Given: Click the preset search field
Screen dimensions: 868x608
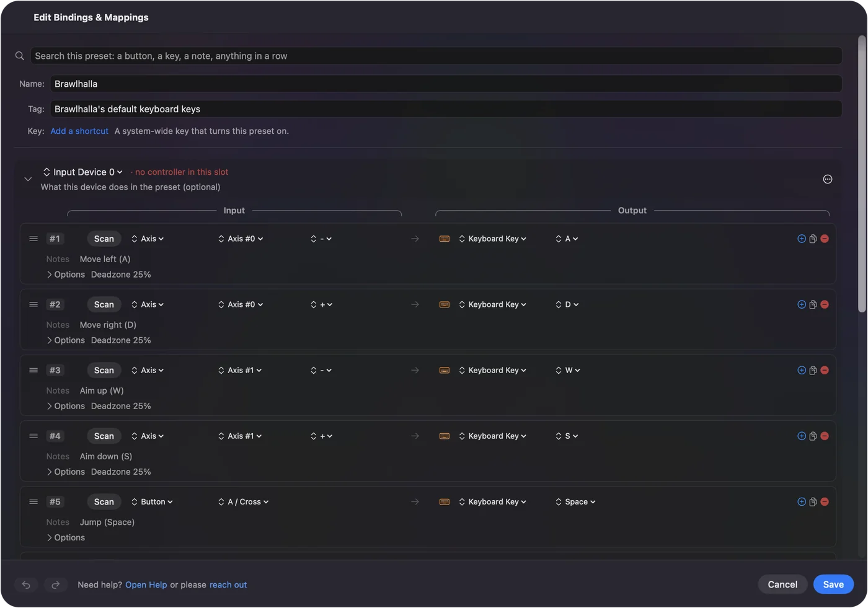Looking at the screenshot, I should tap(436, 56).
